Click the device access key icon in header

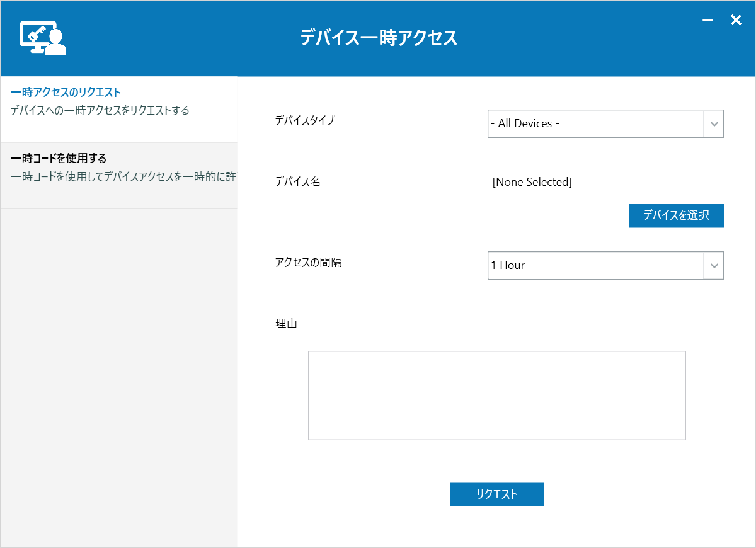tap(42, 38)
